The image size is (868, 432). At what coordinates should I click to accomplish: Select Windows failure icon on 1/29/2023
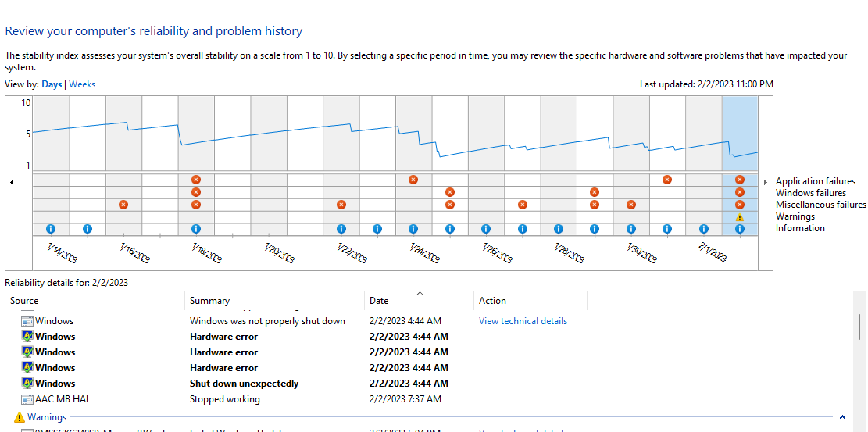coord(595,192)
